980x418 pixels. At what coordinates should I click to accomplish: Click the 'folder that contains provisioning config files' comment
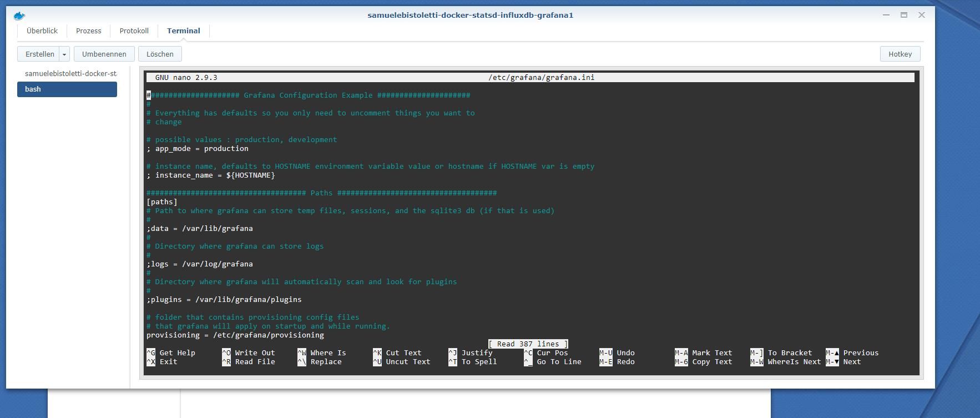click(253, 318)
